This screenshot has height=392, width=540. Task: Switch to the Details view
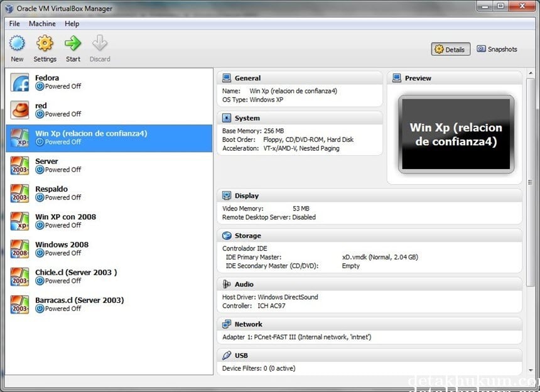pyautogui.click(x=450, y=50)
